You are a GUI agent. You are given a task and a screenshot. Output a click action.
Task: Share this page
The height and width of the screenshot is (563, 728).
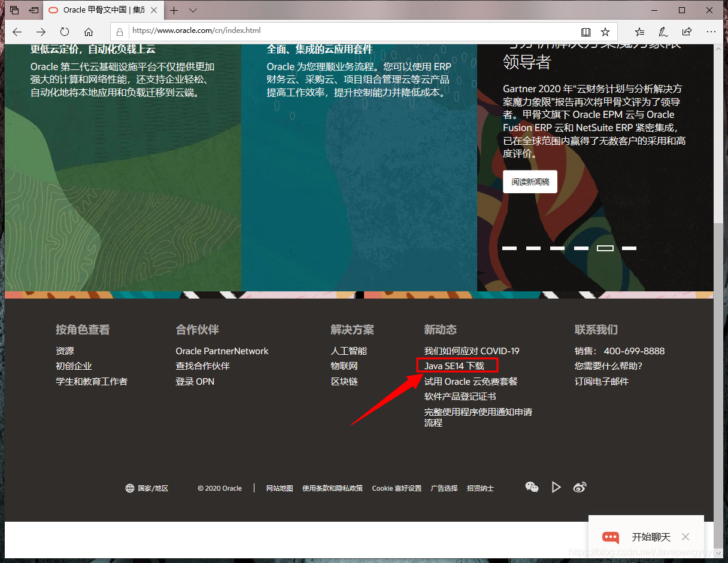(687, 32)
